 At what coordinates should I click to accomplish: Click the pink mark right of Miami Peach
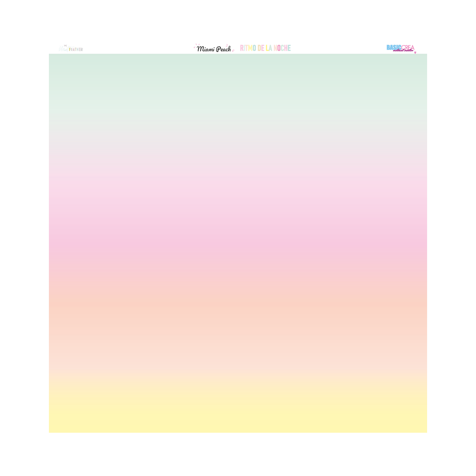(233, 50)
